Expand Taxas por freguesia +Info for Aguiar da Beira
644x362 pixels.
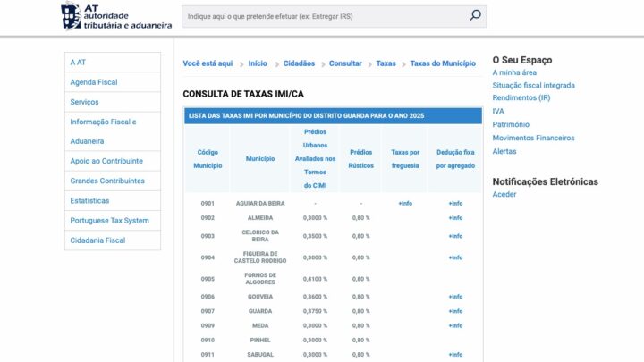tap(405, 203)
